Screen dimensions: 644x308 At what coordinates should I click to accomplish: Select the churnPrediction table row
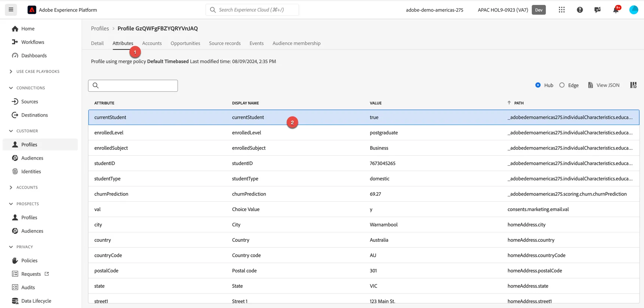pos(364,194)
